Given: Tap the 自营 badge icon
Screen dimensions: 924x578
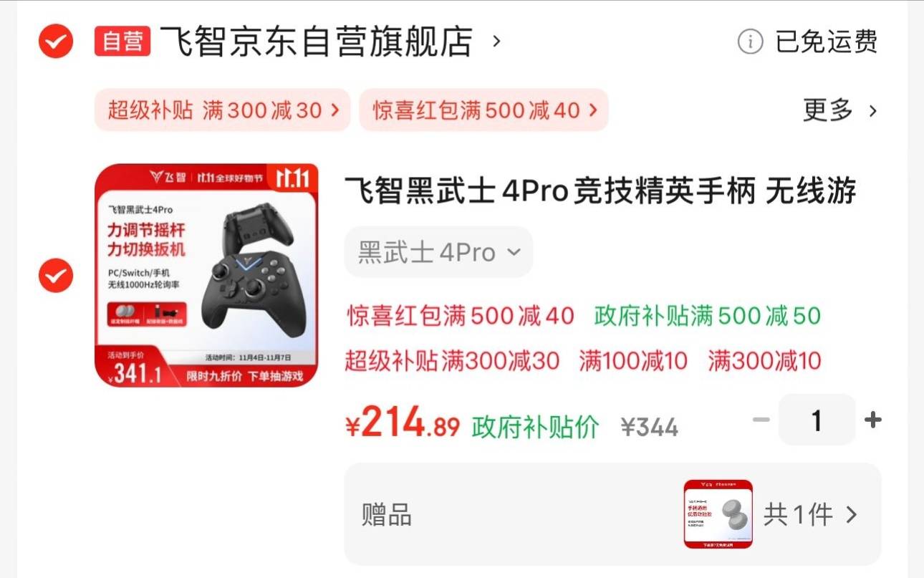Looking at the screenshot, I should pos(122,42).
